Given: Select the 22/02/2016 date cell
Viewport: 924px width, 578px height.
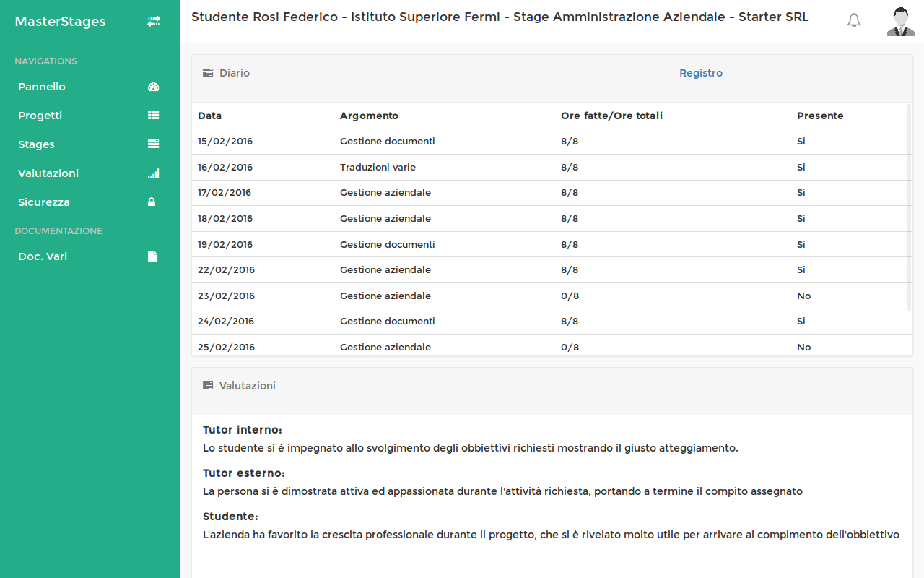Looking at the screenshot, I should 226,269.
